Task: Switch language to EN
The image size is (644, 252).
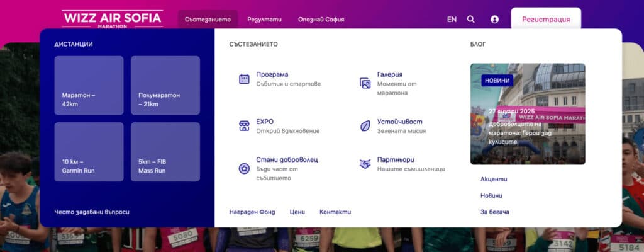Action: pos(452,20)
